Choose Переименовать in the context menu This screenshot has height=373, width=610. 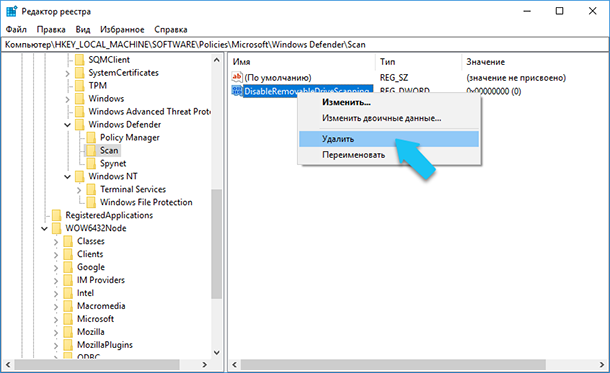coord(389,155)
